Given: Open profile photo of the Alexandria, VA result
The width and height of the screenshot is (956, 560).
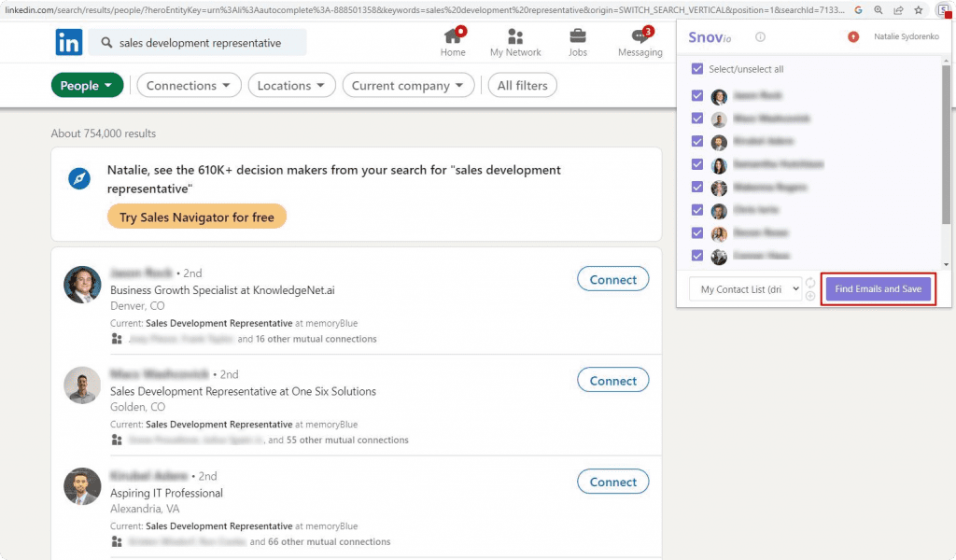Looking at the screenshot, I should click(82, 487).
